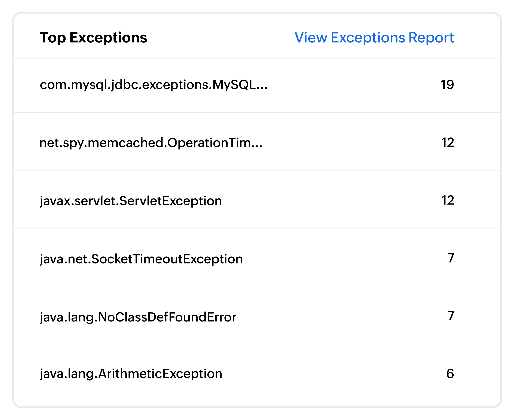Select the java.lang.NoClassDefFoundError entry
Image resolution: width=514 pixels, height=420 pixels.
pos(138,317)
